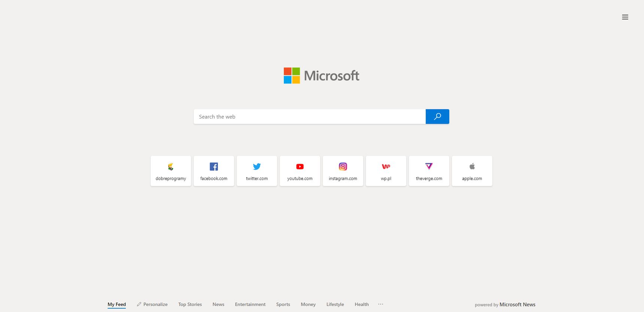The width and height of the screenshot is (644, 312).
Task: Open the wp.pl shortcut tile
Action: pyautogui.click(x=386, y=171)
